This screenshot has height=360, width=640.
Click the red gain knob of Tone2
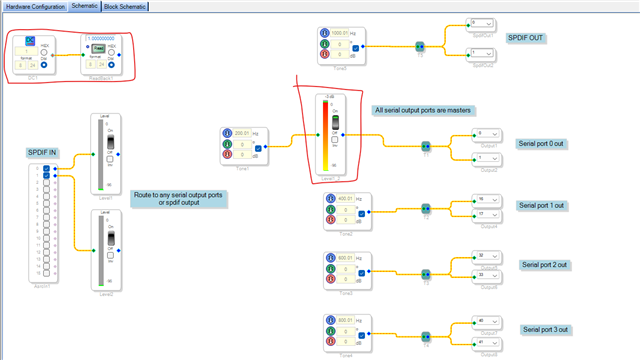(x=331, y=220)
